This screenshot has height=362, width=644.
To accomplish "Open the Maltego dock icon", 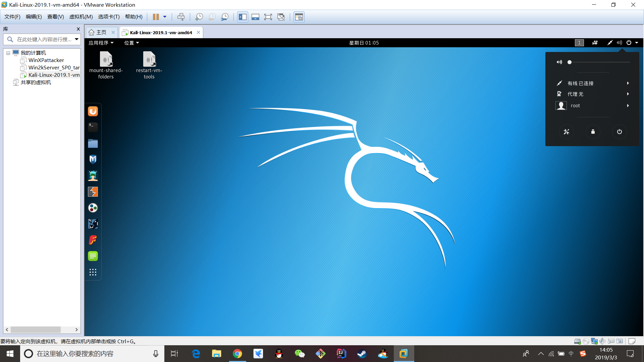I will point(93,208).
